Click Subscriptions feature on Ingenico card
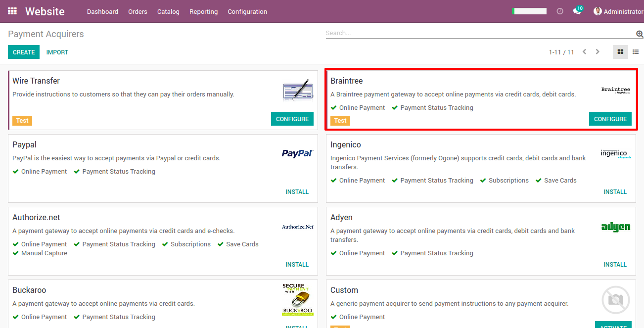Screen dimensions: 644x328 (505, 181)
